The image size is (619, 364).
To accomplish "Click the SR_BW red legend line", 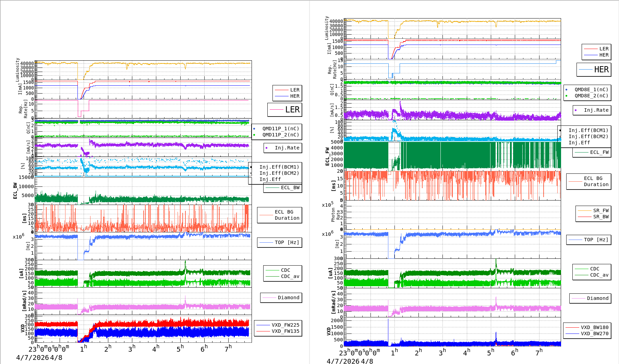I will pos(584,217).
